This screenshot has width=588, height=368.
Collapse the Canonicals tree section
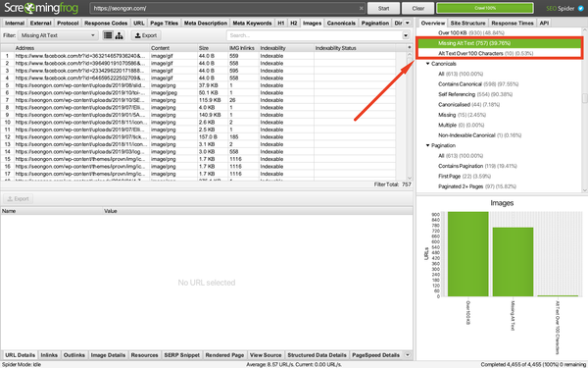(x=427, y=64)
